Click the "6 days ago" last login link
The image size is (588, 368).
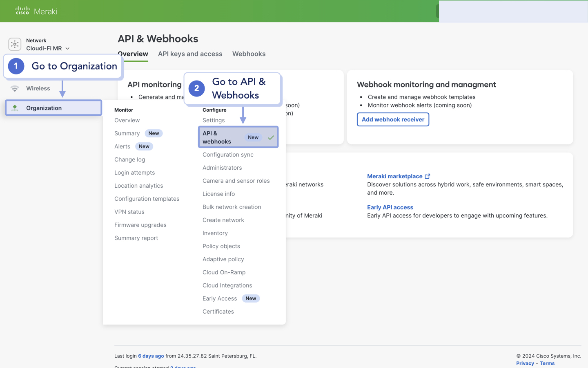[x=151, y=356]
